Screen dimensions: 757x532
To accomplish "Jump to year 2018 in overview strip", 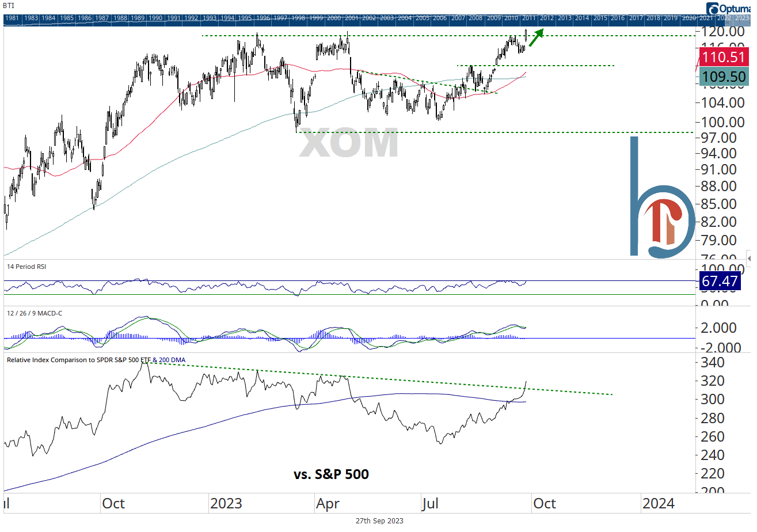I will 653,18.
